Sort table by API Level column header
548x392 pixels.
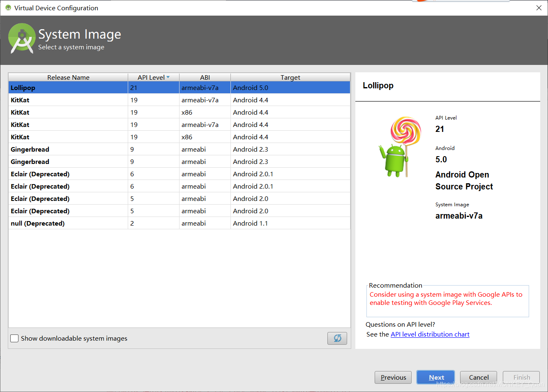[153, 77]
